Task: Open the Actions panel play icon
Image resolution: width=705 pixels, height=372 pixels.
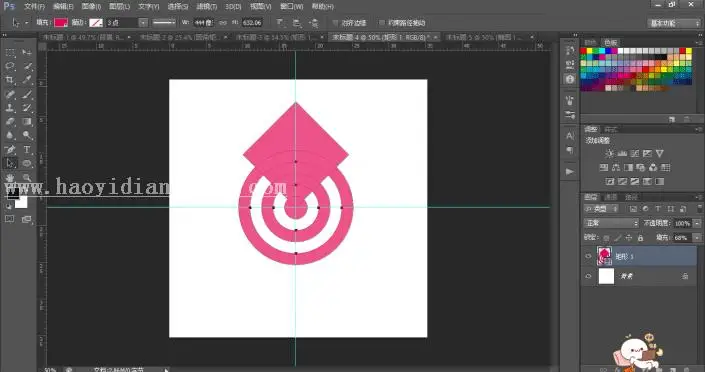Action: coord(570,171)
